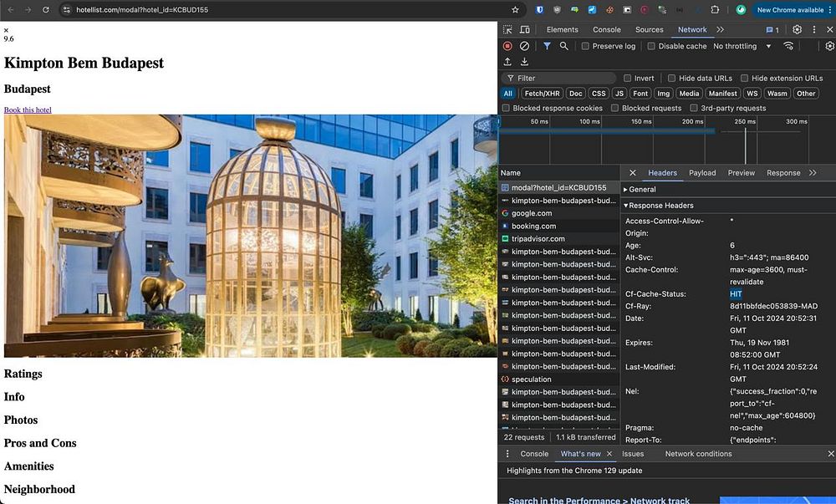Click the export HAR download icon

point(524,62)
